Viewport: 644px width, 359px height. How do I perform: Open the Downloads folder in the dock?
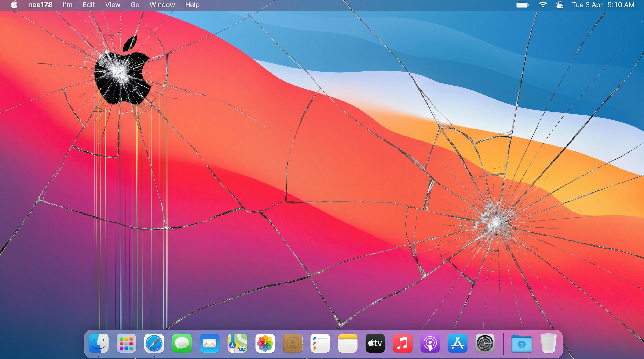[x=522, y=344]
